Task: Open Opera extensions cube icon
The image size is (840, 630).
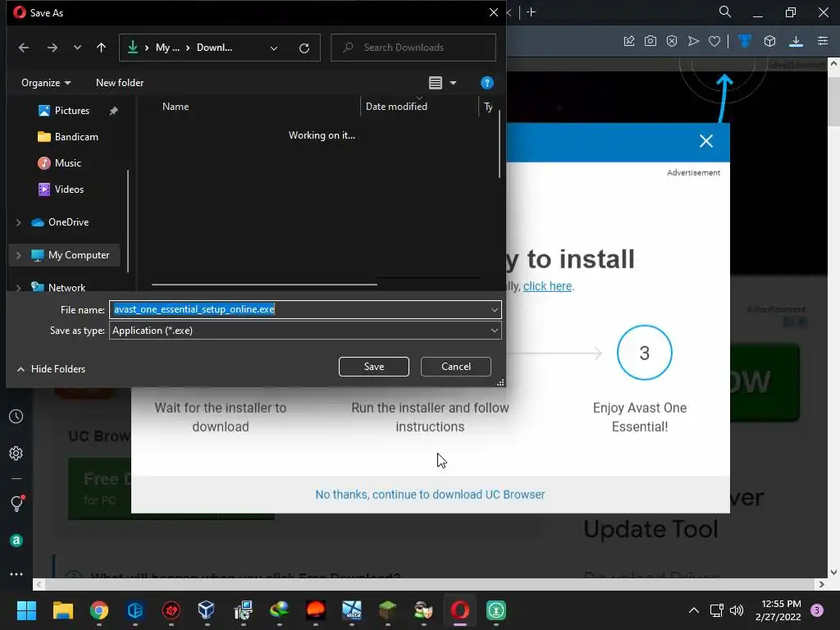Action: (769, 41)
